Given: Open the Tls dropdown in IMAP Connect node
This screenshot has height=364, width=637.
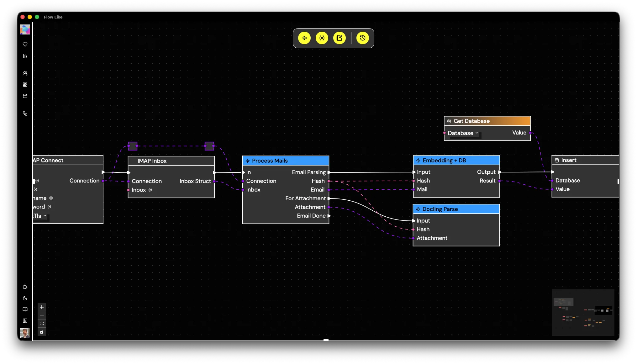Looking at the screenshot, I should pyautogui.click(x=40, y=216).
